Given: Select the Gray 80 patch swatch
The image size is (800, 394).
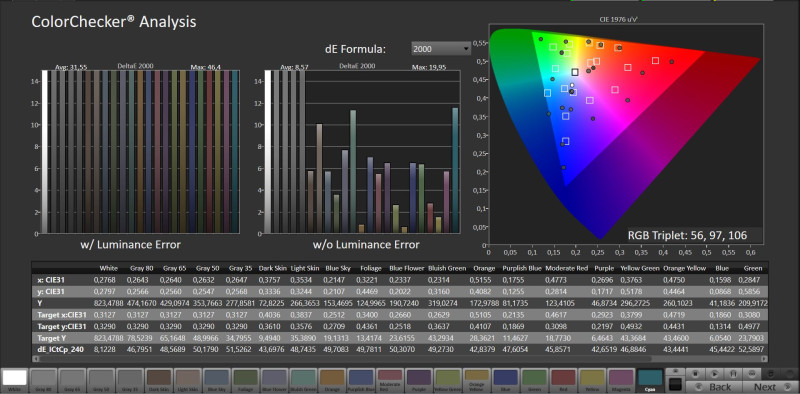Looking at the screenshot, I should point(43,380).
